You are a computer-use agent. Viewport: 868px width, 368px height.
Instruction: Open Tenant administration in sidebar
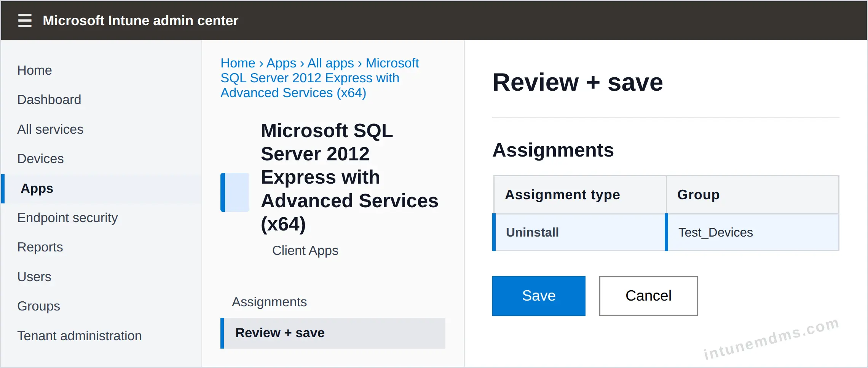click(x=80, y=336)
